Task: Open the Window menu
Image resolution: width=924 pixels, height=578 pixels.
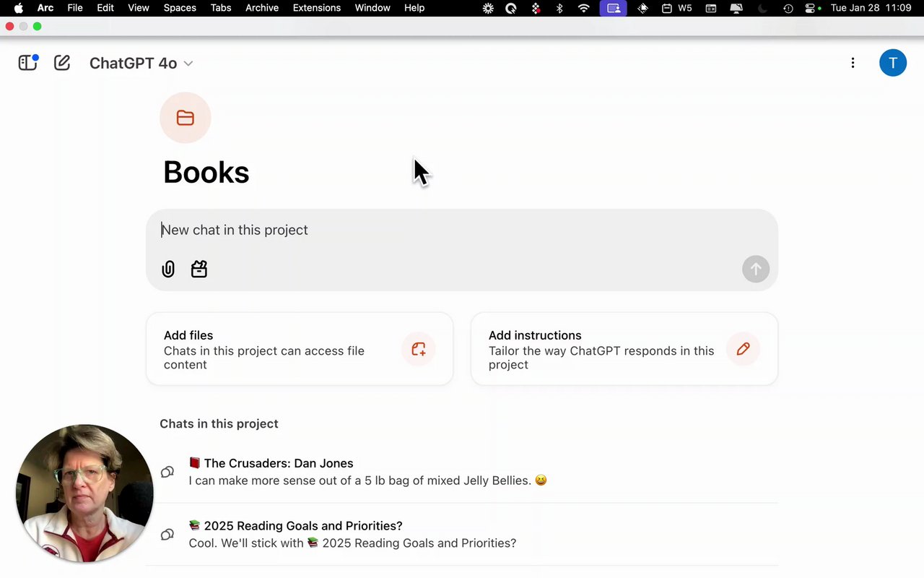Action: [x=372, y=8]
